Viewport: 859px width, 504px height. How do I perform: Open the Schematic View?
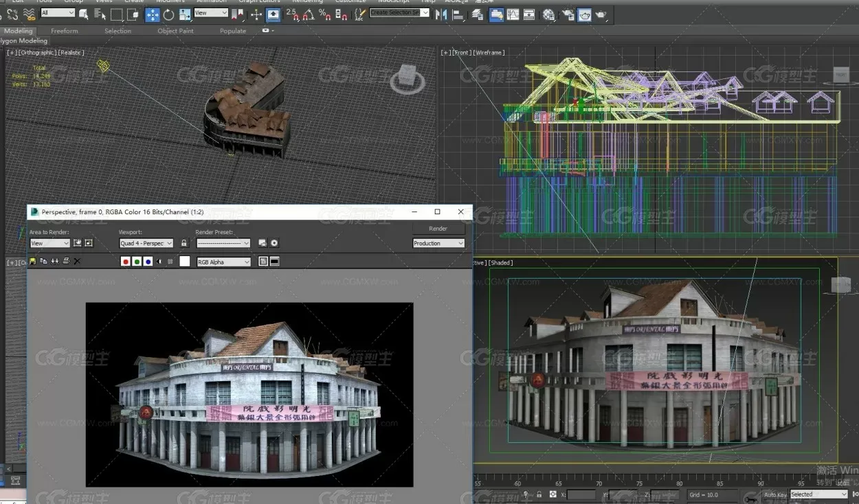pyautogui.click(x=529, y=14)
